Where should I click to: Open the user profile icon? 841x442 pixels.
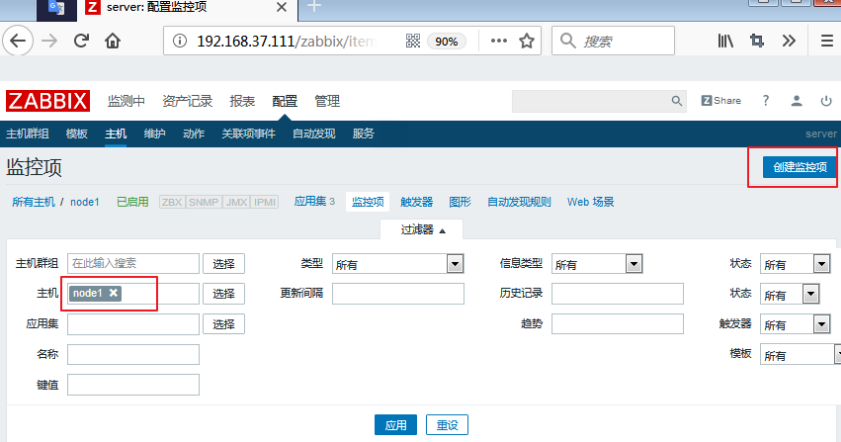(x=796, y=101)
